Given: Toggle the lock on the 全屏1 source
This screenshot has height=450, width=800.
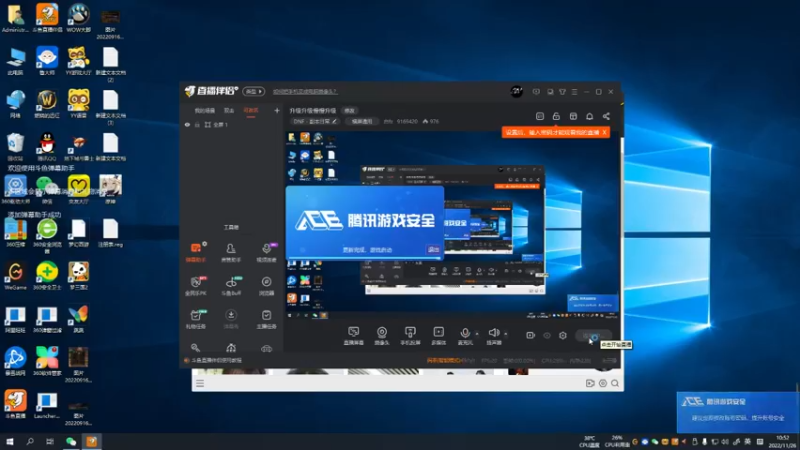Looking at the screenshot, I should pos(197,124).
